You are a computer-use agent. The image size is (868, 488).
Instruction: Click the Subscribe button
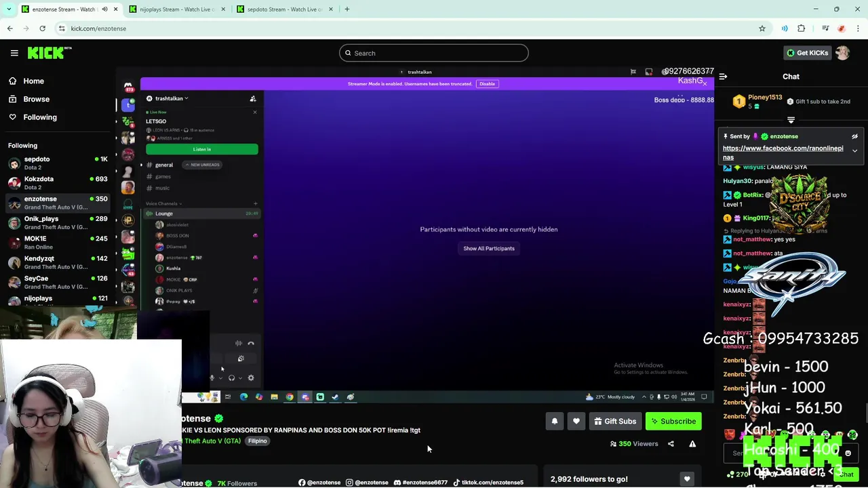click(673, 422)
